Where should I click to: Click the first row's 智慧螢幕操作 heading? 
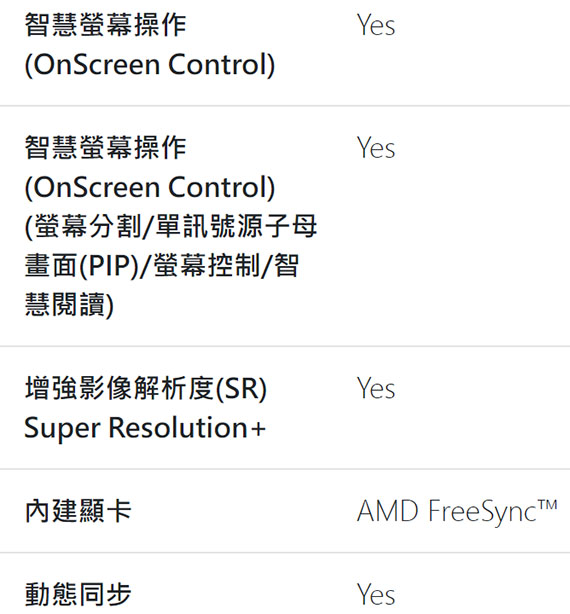coord(105,25)
